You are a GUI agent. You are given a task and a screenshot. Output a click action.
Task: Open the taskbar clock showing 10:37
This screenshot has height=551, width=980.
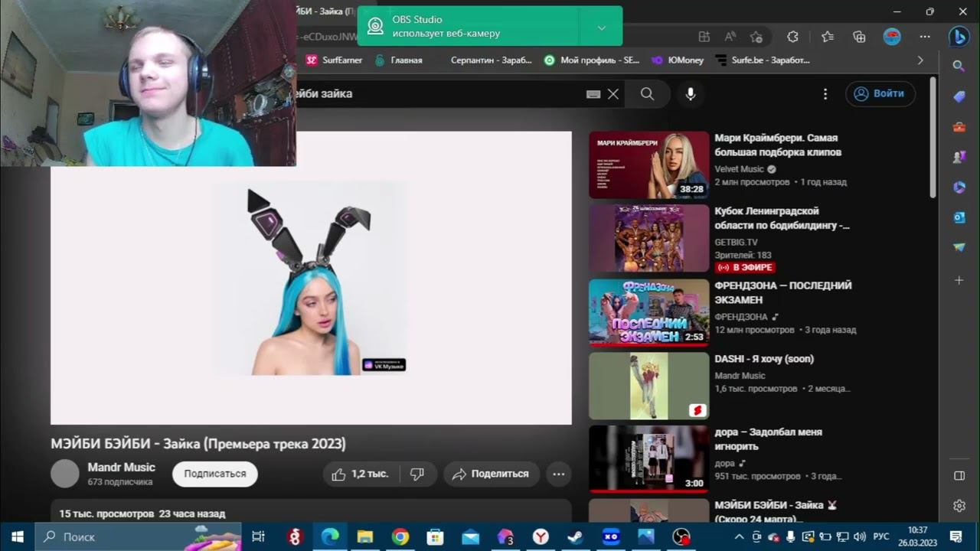pyautogui.click(x=917, y=537)
